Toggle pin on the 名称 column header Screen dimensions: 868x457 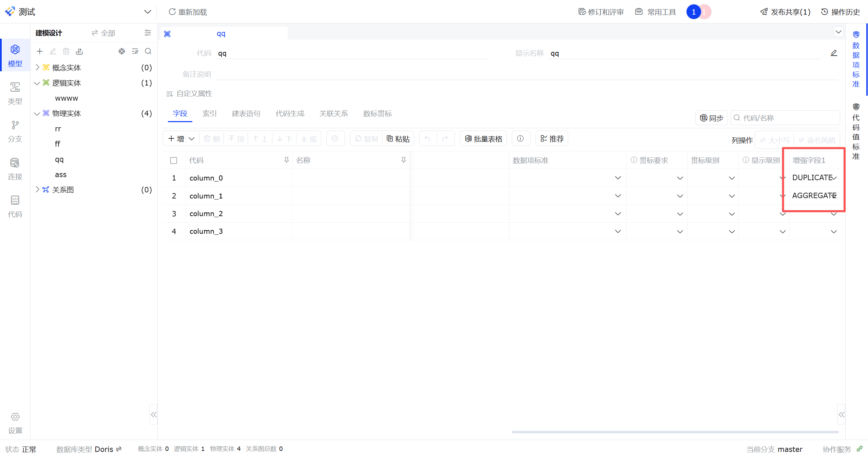[x=403, y=160]
